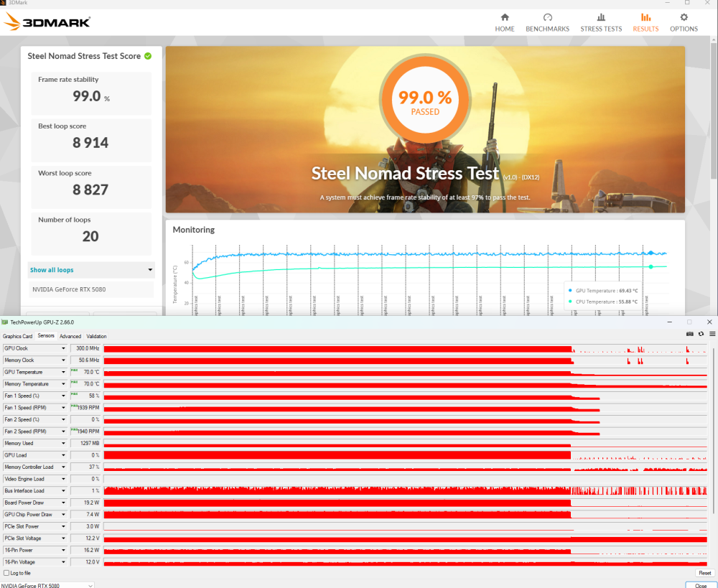Open 16-Pin Voltage dropdown
The image size is (718, 588).
[x=63, y=562]
